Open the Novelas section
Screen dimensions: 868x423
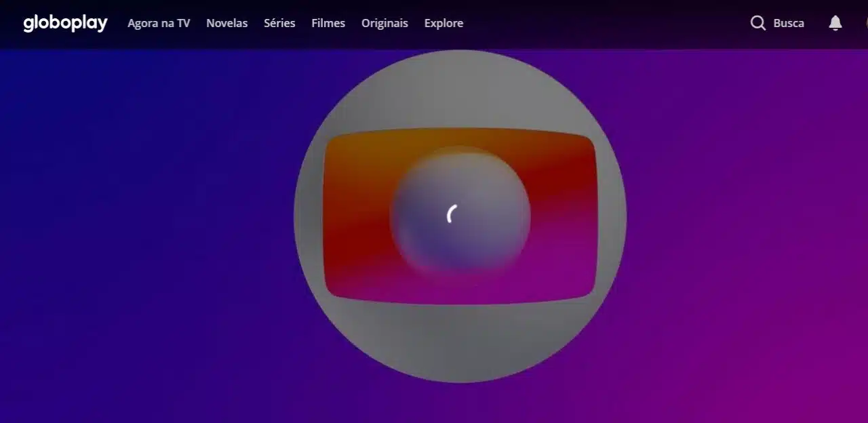click(x=226, y=22)
